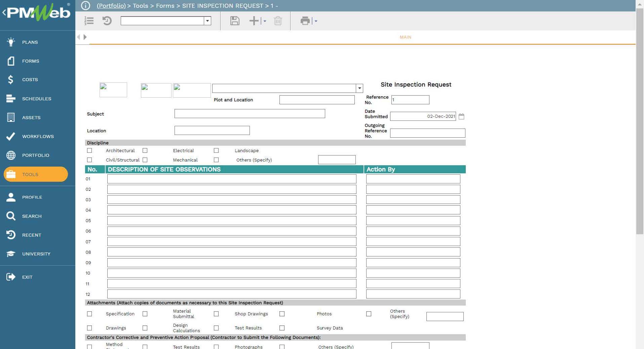The height and width of the screenshot is (349, 644).
Task: Expand the print options arrow
Action: pyautogui.click(x=316, y=21)
